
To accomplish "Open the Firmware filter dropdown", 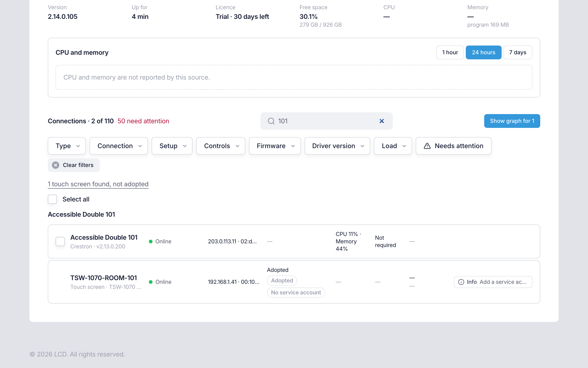I will (x=275, y=146).
